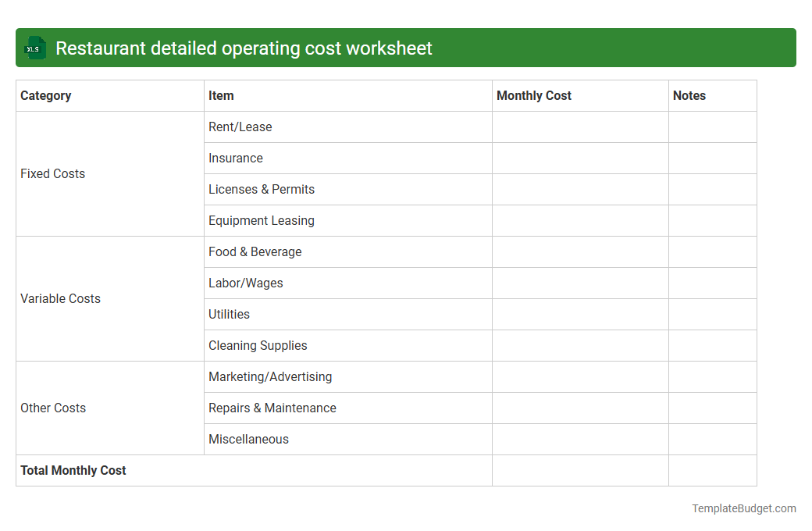The width and height of the screenshot is (812, 531).
Task: Select the Rent/Lease row item
Action: point(240,127)
